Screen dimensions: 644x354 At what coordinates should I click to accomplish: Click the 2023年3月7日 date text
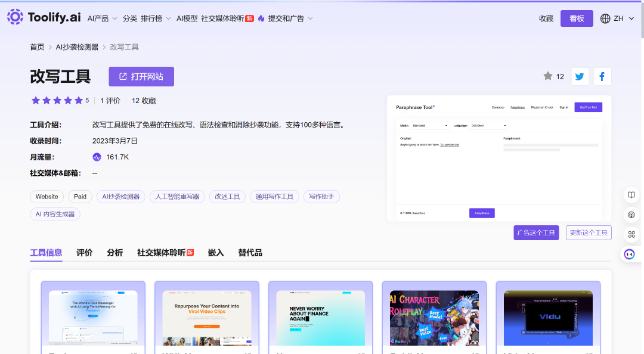115,141
